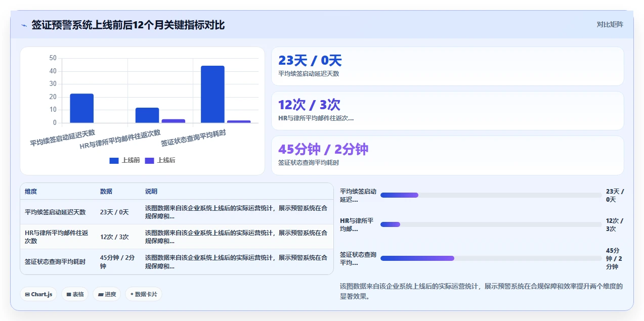644x321 pixels.
Task: Click the progress value 12次 / 3次 at right
Action: point(615,225)
